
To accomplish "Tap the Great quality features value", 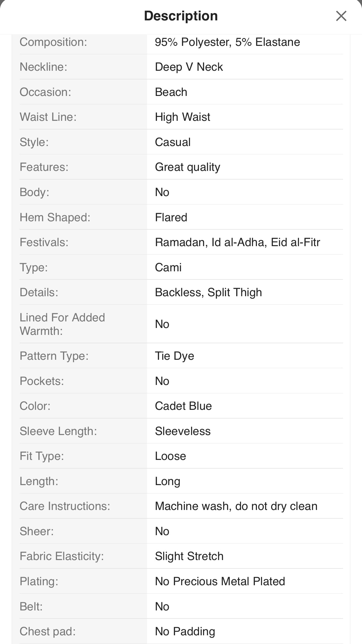I will [187, 167].
